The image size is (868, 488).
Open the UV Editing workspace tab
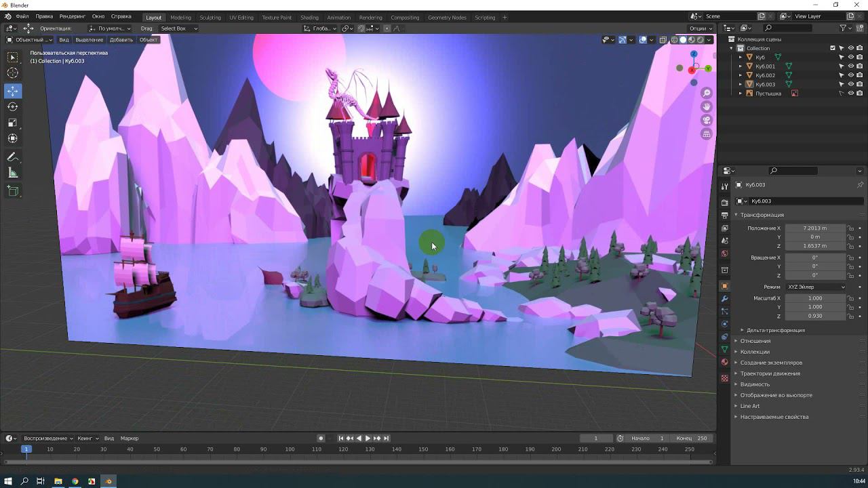241,18
